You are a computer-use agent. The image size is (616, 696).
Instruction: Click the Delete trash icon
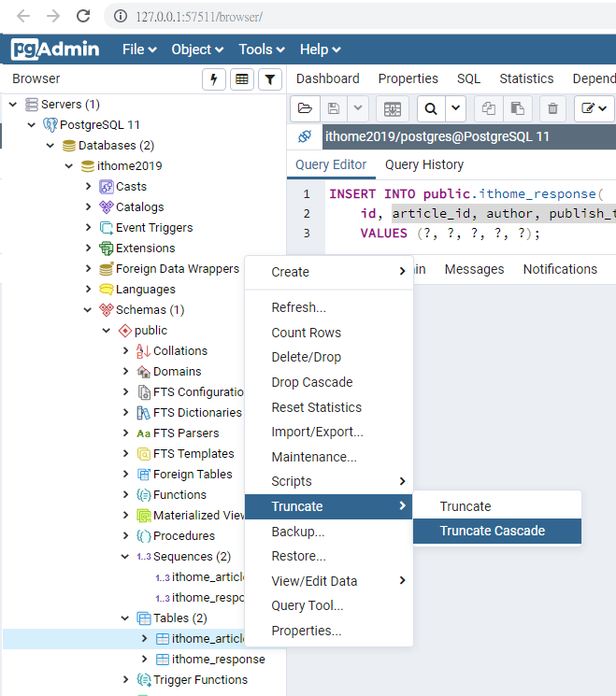pos(552,108)
